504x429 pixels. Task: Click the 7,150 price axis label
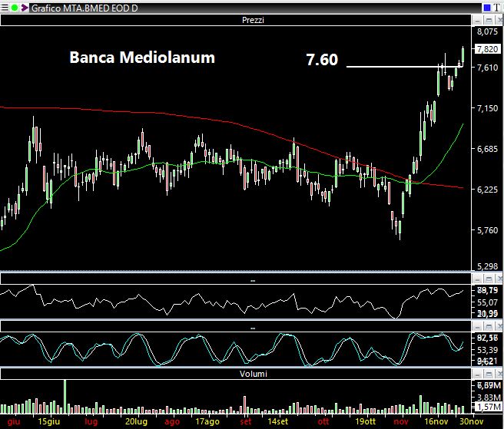tap(487, 108)
